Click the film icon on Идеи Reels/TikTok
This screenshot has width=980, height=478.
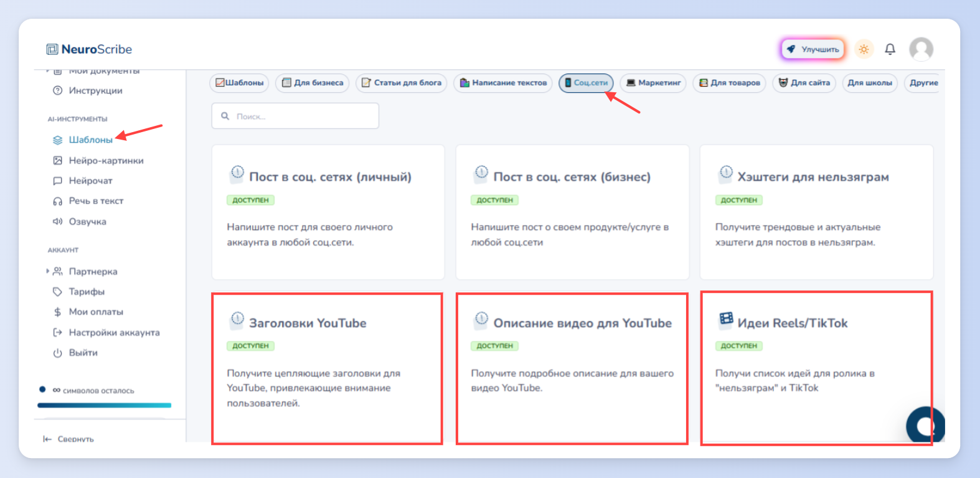[726, 319]
